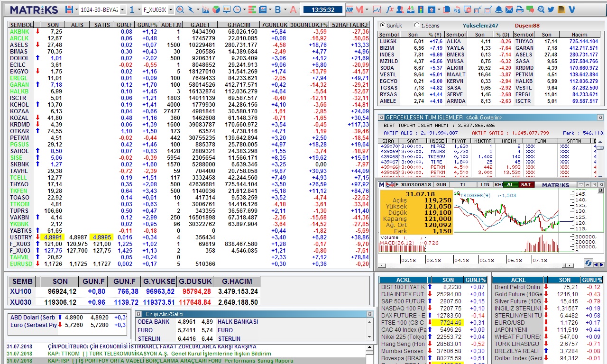The height and width of the screenshot is (364, 607).
Task: Open the news page toolbar icon
Action: (262, 9)
